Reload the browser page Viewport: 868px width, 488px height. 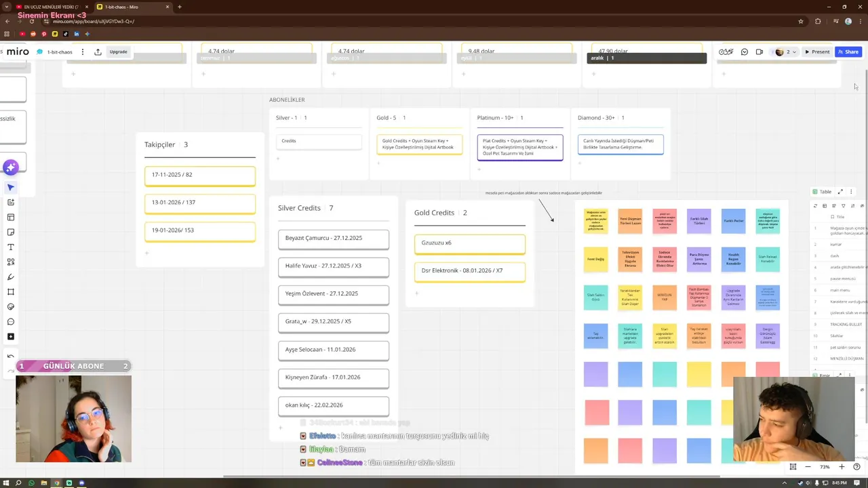(x=32, y=21)
